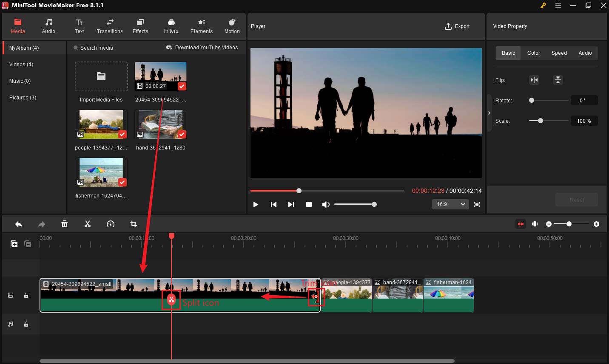
Task: Switch to Basic property tab
Action: pyautogui.click(x=508, y=53)
